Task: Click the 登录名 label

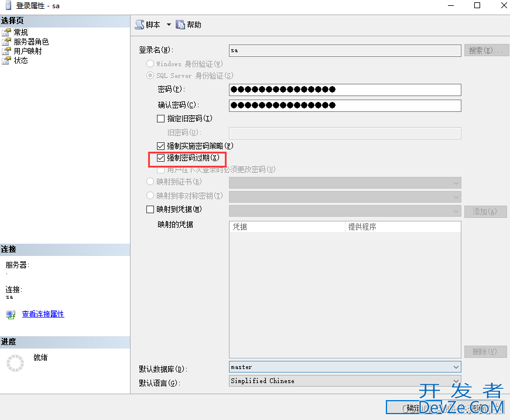Action: point(156,50)
